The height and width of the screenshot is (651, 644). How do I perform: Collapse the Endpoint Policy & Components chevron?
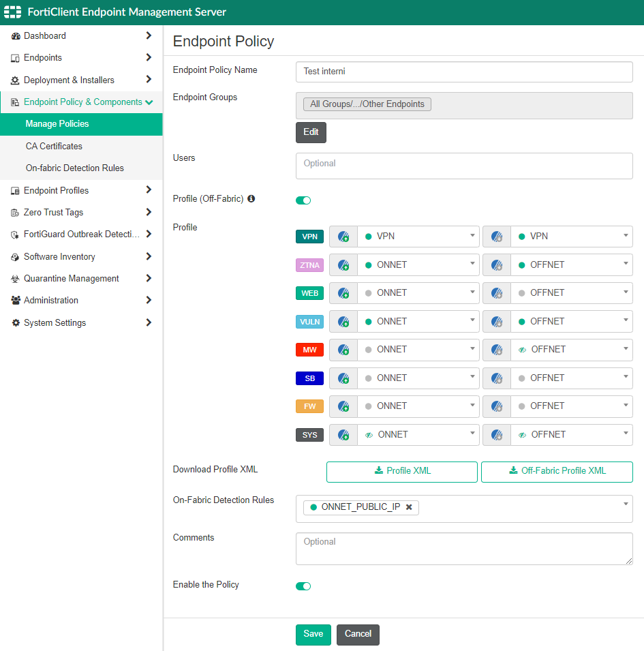pyautogui.click(x=149, y=102)
